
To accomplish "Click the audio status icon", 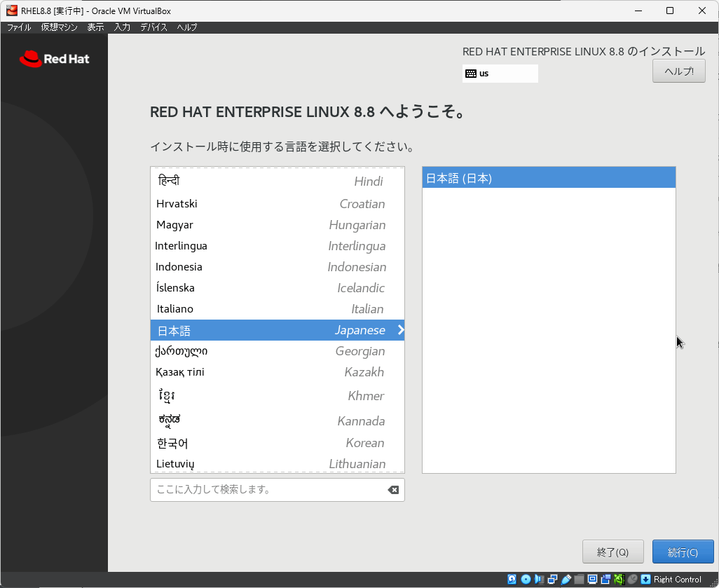I will tap(540, 580).
